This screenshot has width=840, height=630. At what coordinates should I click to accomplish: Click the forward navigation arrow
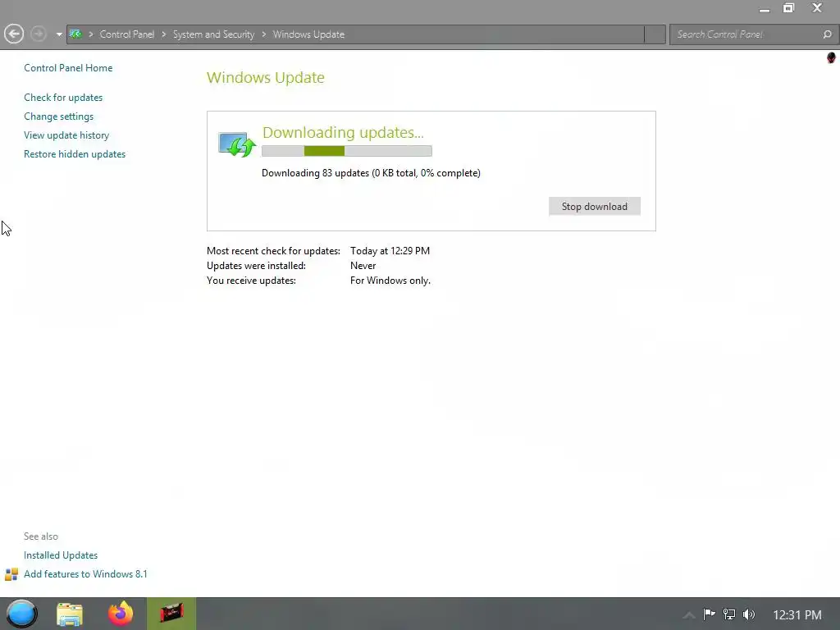tap(38, 34)
